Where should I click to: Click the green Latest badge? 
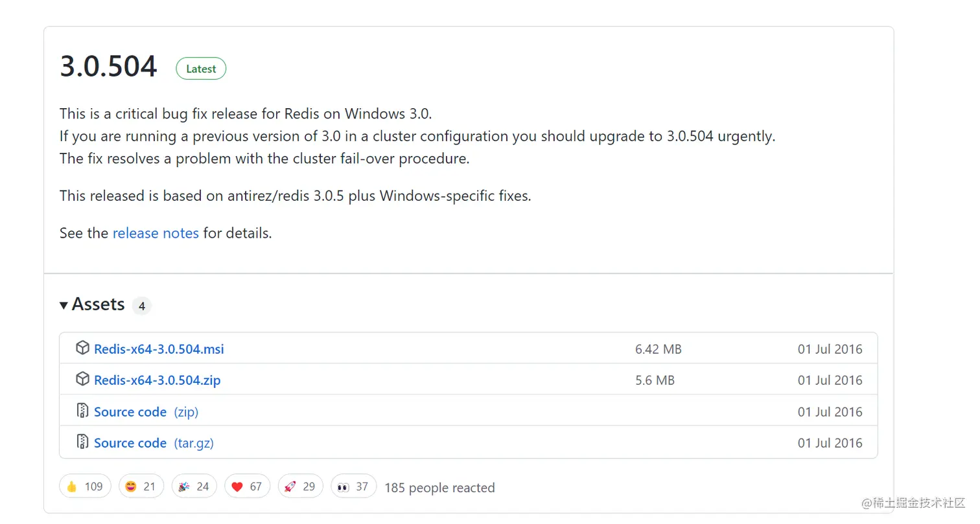(201, 69)
